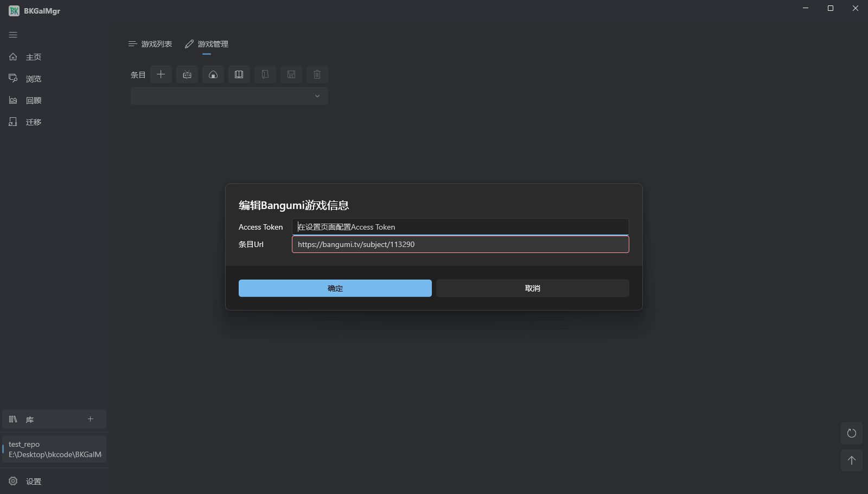Switch to the 游戏列表 tab
Viewport: 868px width, 494px height.
(150, 44)
